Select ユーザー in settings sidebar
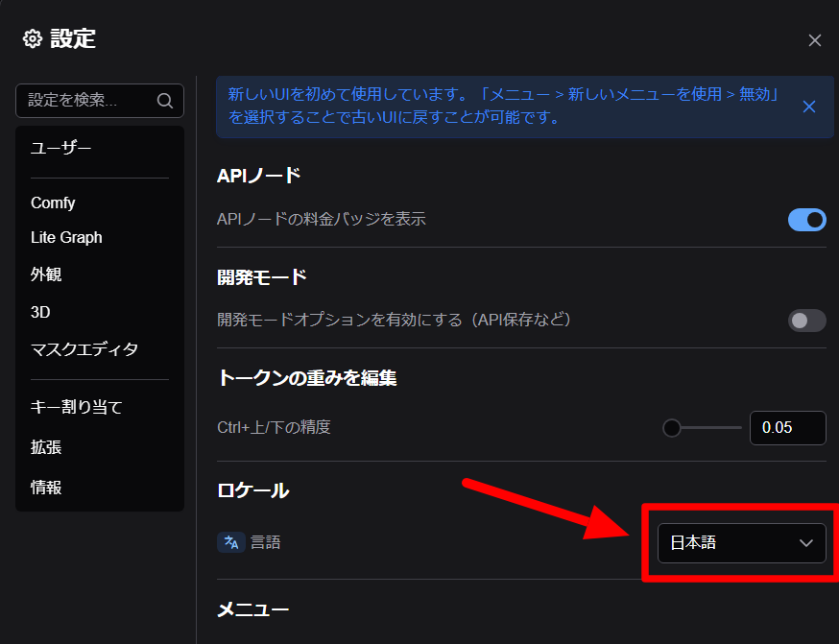Image resolution: width=839 pixels, height=644 pixels. 61,148
